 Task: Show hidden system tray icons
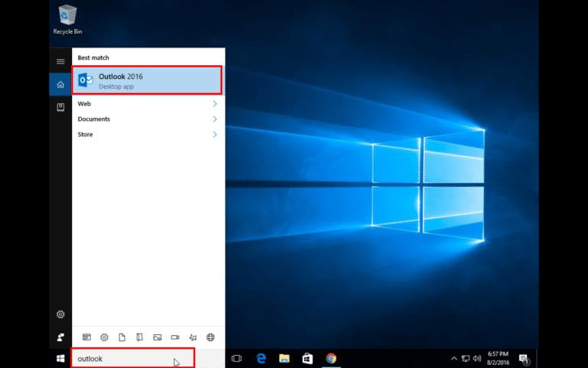pos(454,359)
